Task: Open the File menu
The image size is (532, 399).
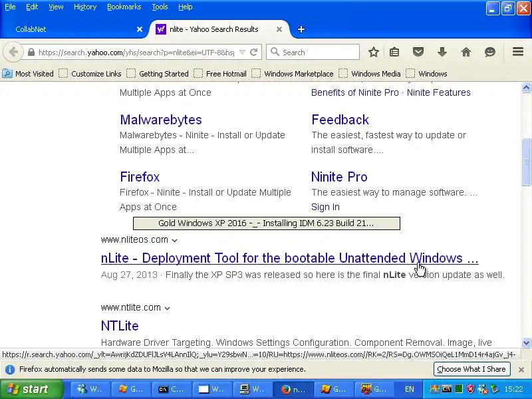Action: (x=10, y=7)
